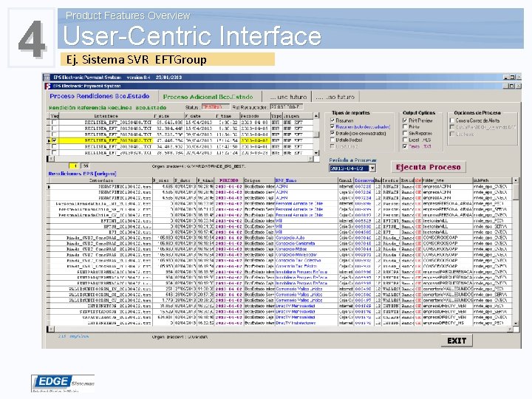Viewport: 532px width, 399px height.
Task: Click the Status TESTING field
Action: pyautogui.click(x=216, y=107)
